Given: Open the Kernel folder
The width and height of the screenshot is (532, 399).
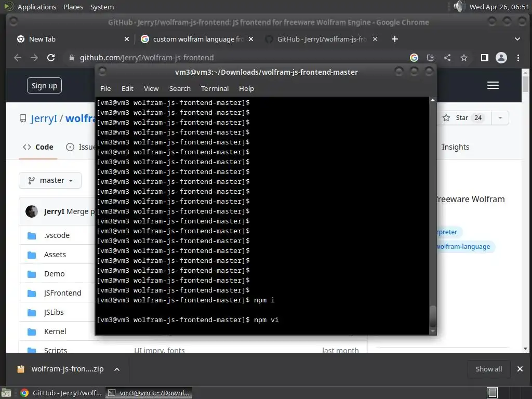Looking at the screenshot, I should coord(55,331).
